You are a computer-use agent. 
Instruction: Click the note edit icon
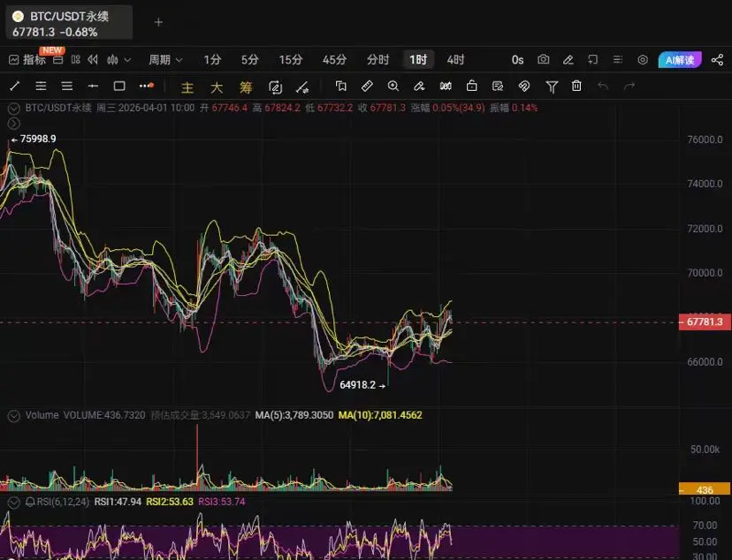point(498,87)
